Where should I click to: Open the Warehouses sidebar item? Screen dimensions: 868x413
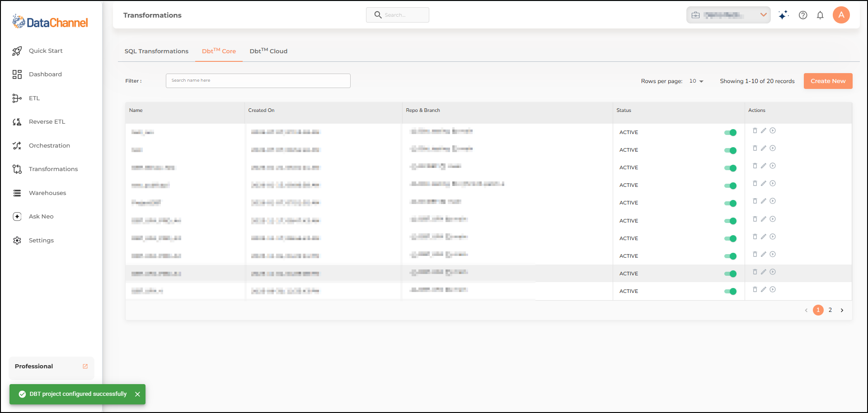click(39, 193)
